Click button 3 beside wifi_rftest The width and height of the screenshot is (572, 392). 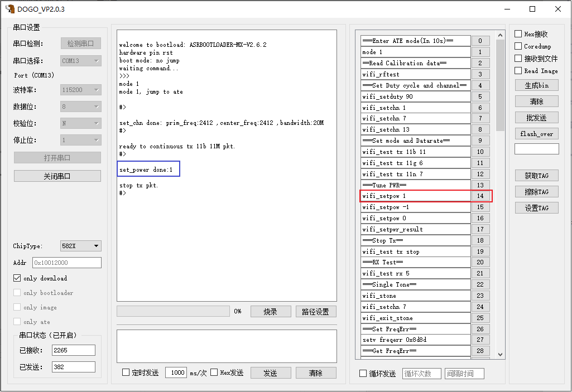pyautogui.click(x=480, y=74)
